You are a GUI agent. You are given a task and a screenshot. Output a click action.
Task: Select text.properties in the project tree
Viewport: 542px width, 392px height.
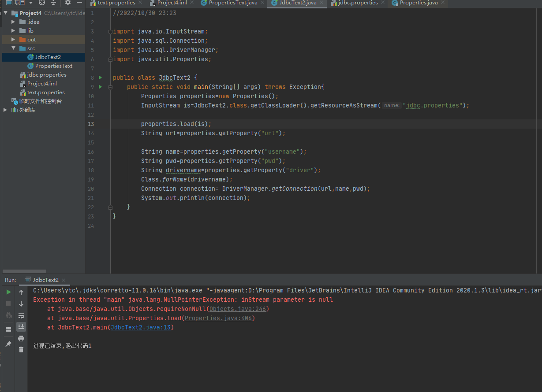(x=44, y=92)
